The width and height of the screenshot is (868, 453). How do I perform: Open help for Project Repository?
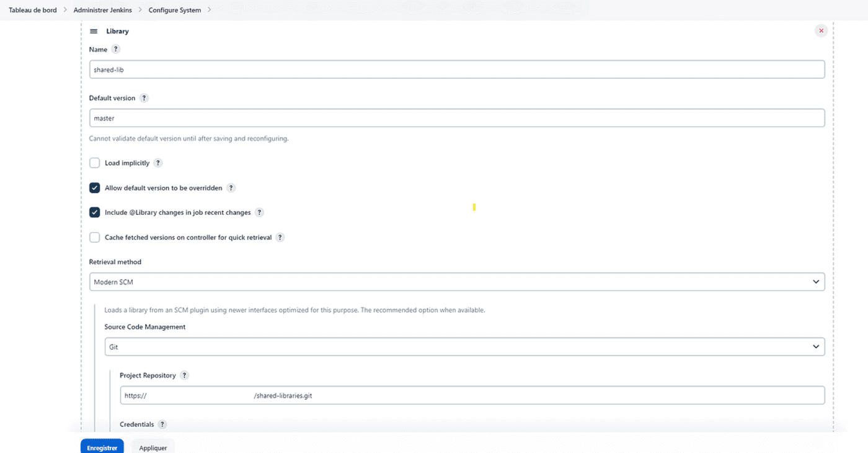(184, 375)
